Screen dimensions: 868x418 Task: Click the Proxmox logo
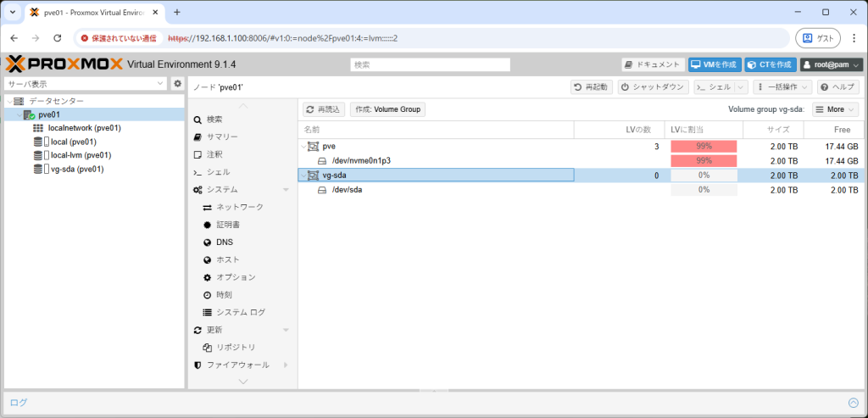coord(64,64)
